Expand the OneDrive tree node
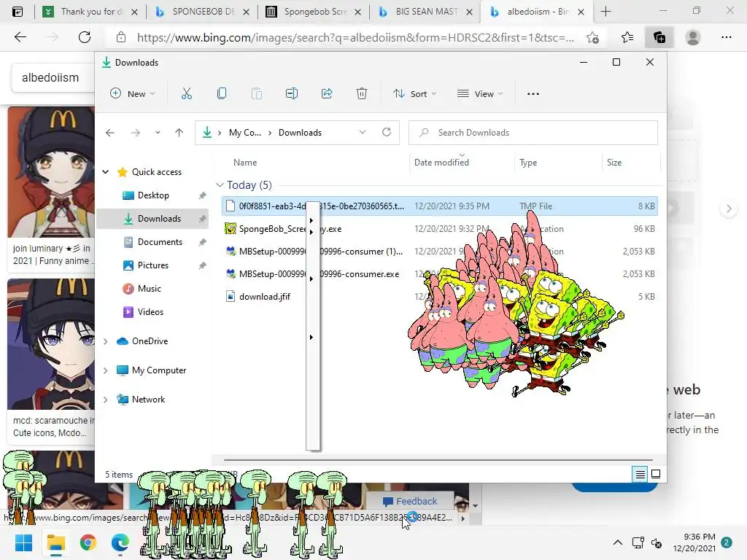The height and width of the screenshot is (560, 747). (106, 341)
